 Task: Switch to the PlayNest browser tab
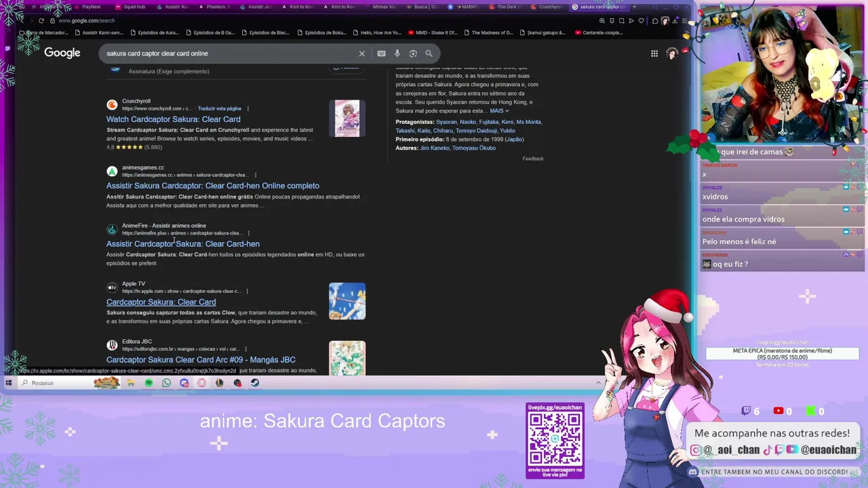click(x=91, y=7)
